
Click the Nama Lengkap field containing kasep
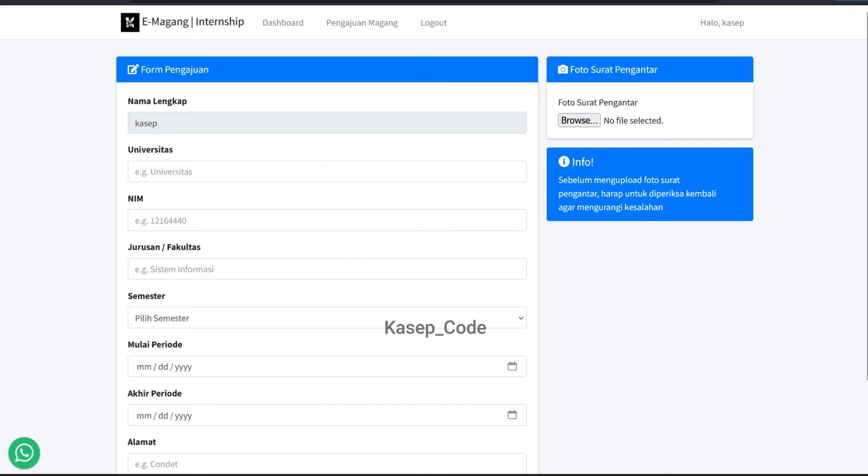tap(327, 123)
